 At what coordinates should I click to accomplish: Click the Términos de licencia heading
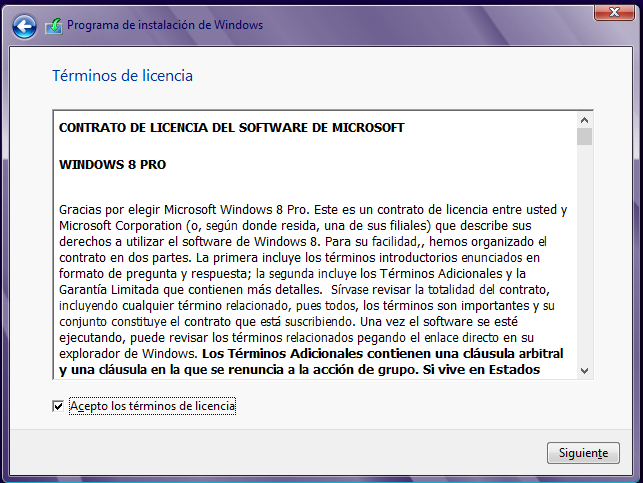[x=122, y=76]
